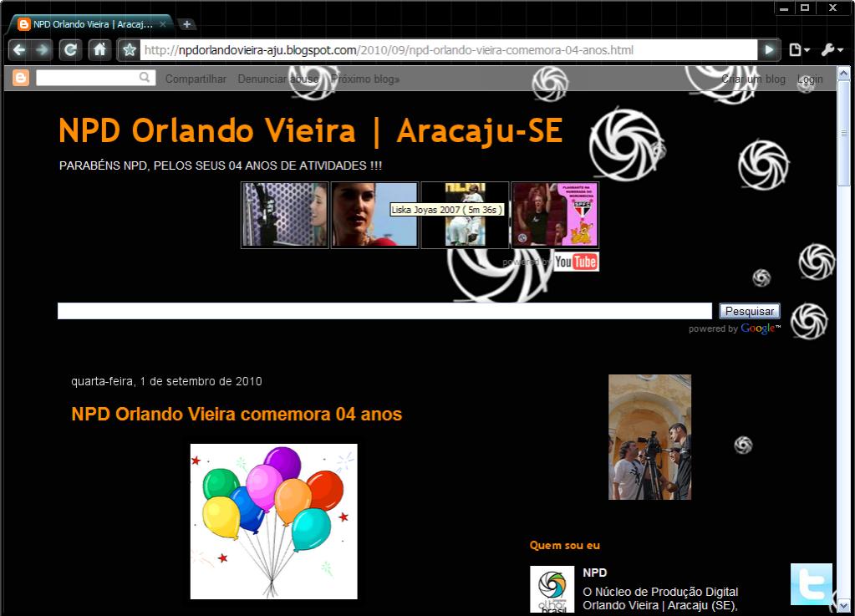Open the wrench settings menu dropdown

[832, 50]
